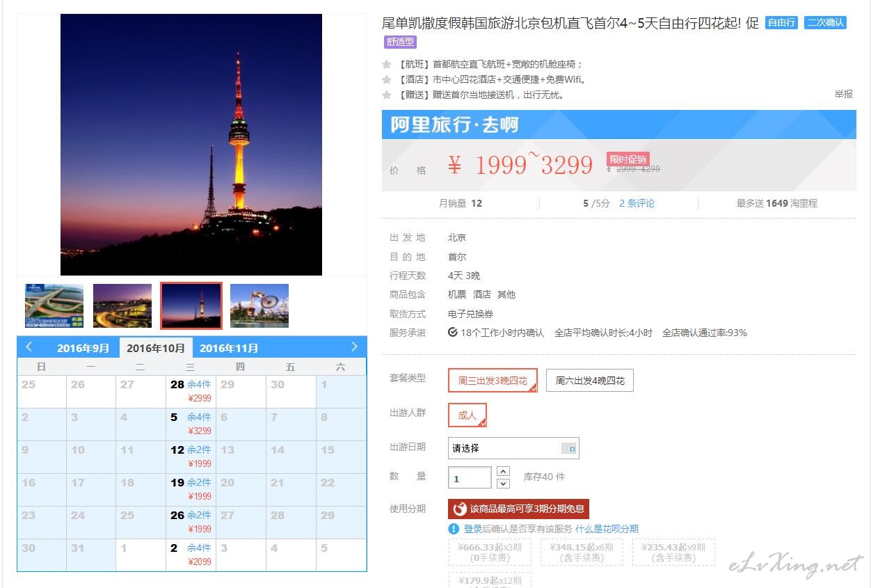Select package 周六出发4晚四花
Image resolution: width=871 pixels, height=588 pixels.
(590, 381)
